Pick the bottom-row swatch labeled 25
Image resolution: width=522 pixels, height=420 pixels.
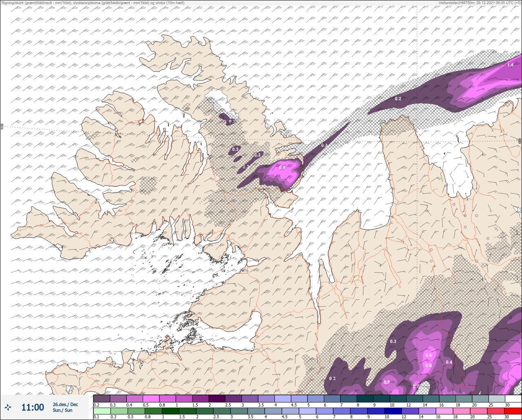coord(497,411)
